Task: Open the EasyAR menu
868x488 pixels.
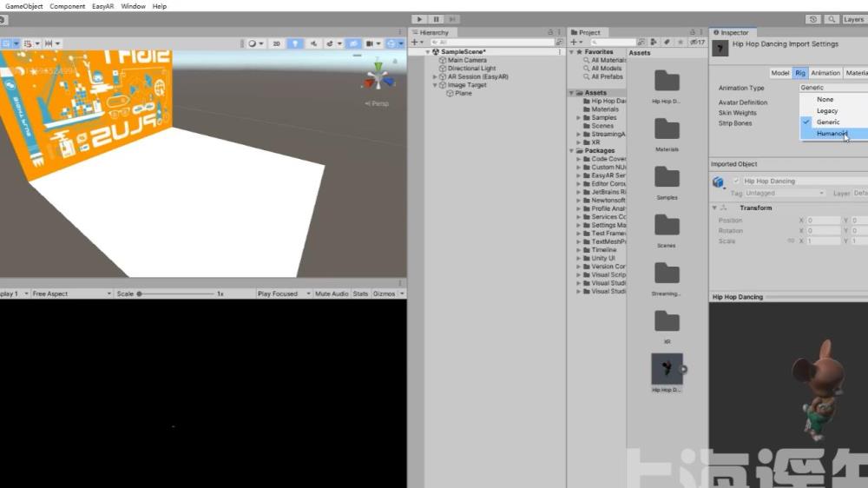Action: coord(103,6)
